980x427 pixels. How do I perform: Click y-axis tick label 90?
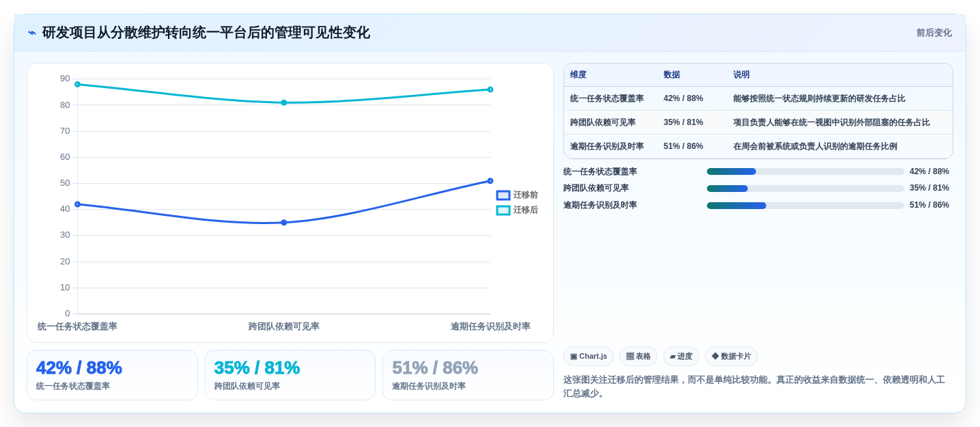[65, 79]
